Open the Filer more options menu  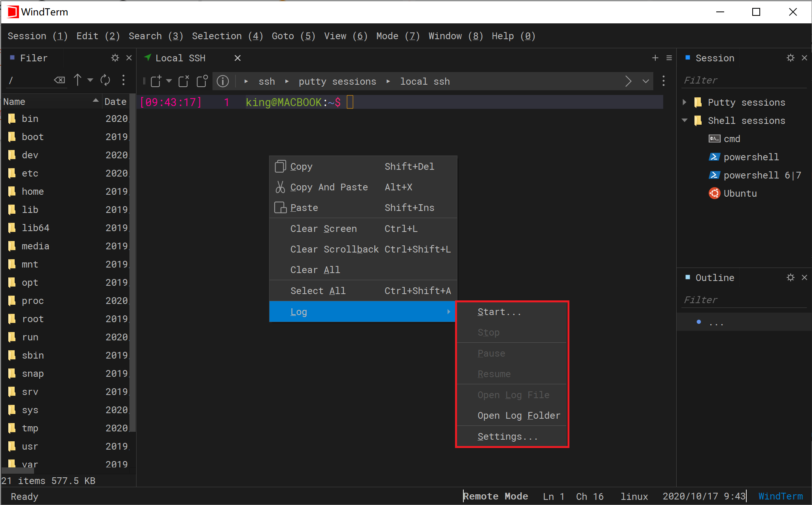pos(123,80)
